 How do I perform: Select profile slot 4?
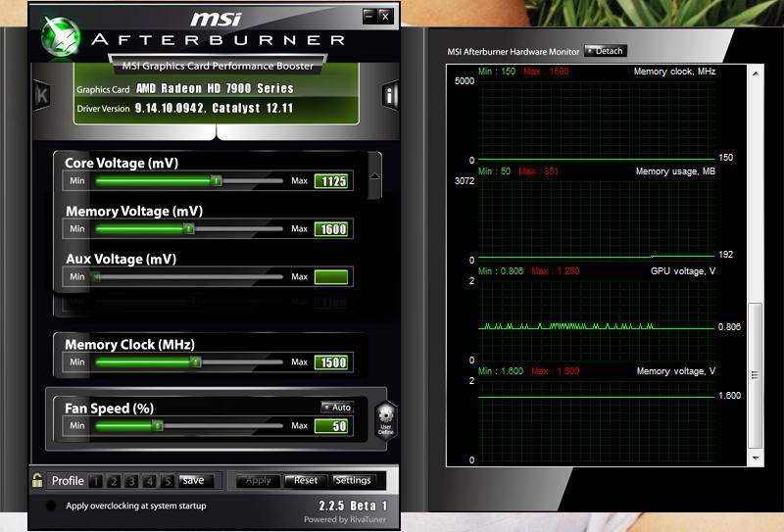click(x=150, y=481)
